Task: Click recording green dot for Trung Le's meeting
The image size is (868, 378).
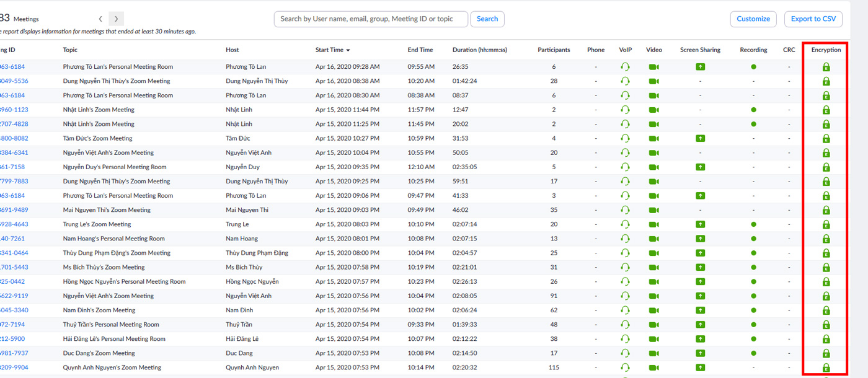Action: click(x=753, y=224)
